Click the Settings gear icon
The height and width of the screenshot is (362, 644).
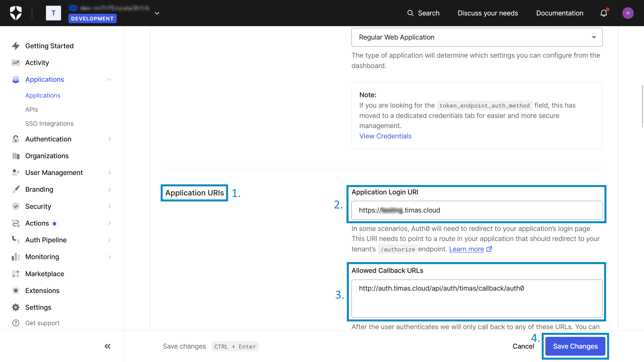(x=16, y=307)
